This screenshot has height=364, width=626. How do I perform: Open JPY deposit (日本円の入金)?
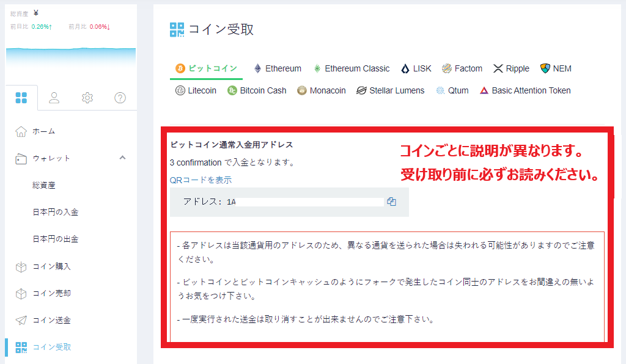tap(56, 212)
